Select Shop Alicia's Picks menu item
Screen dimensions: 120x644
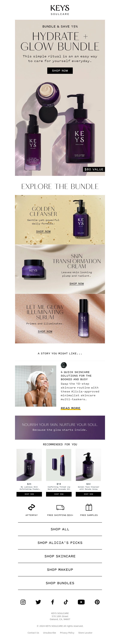pos(60,543)
